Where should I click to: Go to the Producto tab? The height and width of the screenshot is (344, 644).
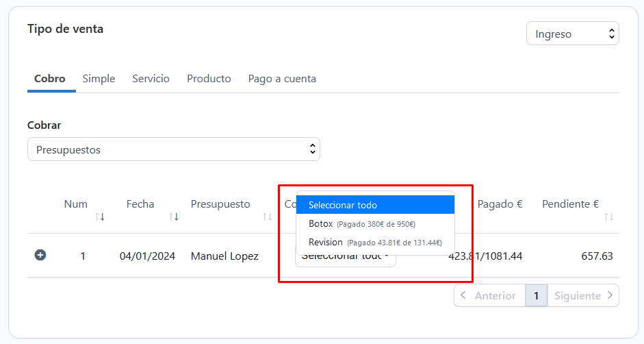point(209,79)
